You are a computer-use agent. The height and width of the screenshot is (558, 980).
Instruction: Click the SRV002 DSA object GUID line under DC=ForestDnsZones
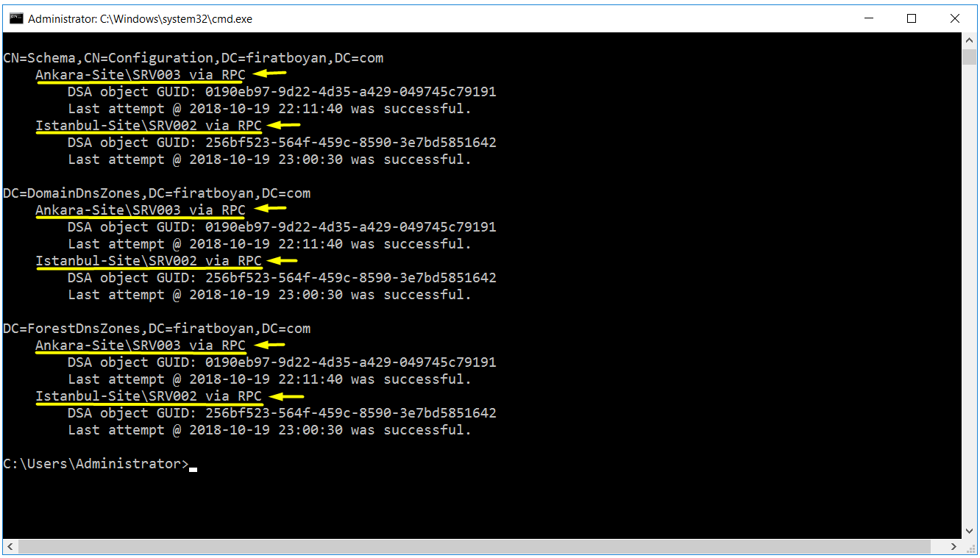coord(282,413)
